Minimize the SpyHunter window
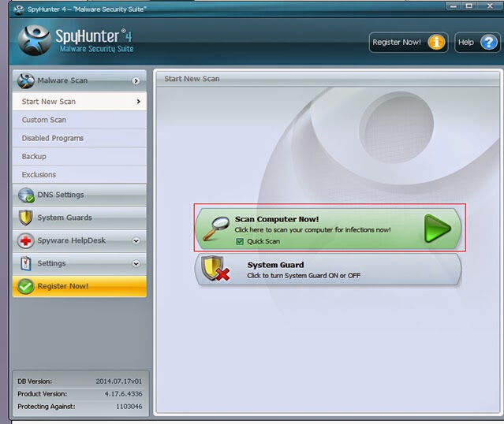Image resolution: width=504 pixels, height=424 pixels. click(x=454, y=6)
